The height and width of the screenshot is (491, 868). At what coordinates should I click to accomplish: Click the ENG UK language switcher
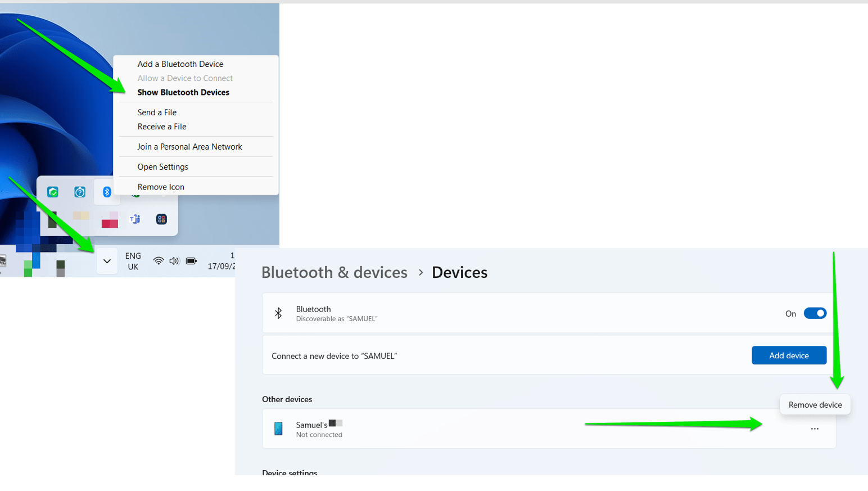tap(133, 261)
